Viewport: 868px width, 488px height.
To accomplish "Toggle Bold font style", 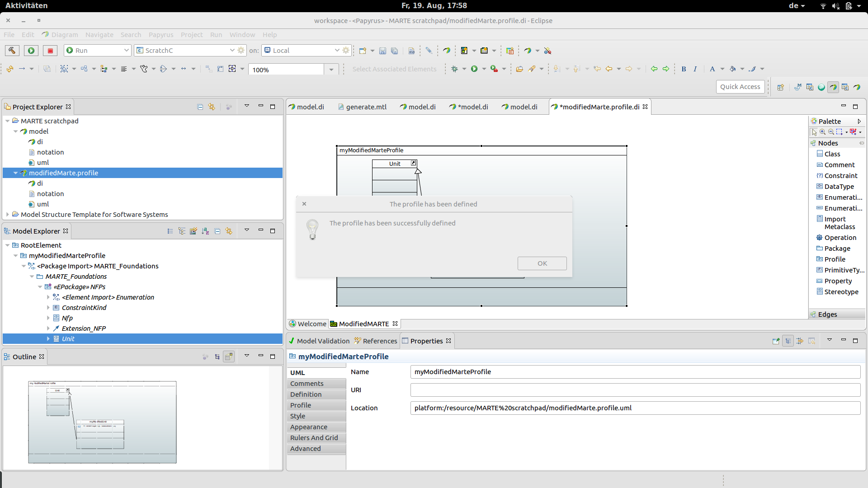I will [684, 69].
